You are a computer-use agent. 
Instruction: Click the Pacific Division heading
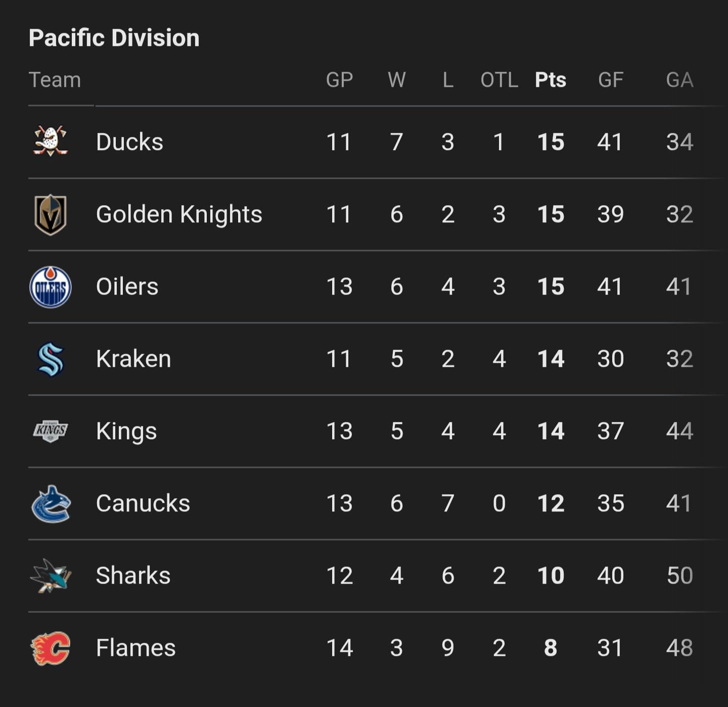click(x=114, y=38)
